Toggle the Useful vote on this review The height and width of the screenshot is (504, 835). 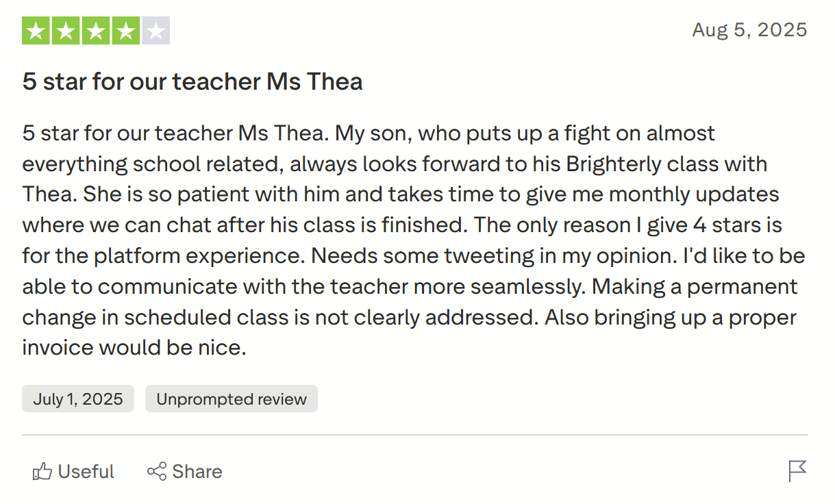point(72,471)
